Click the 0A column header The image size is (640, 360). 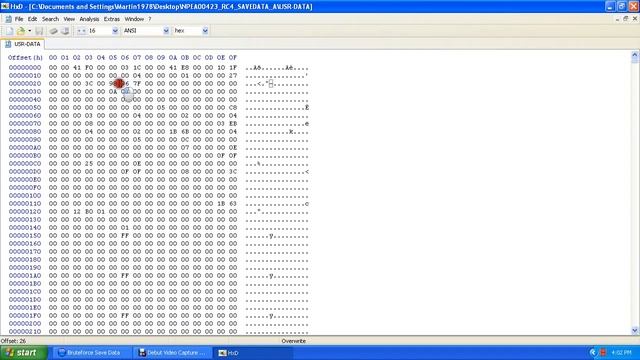tap(173, 58)
